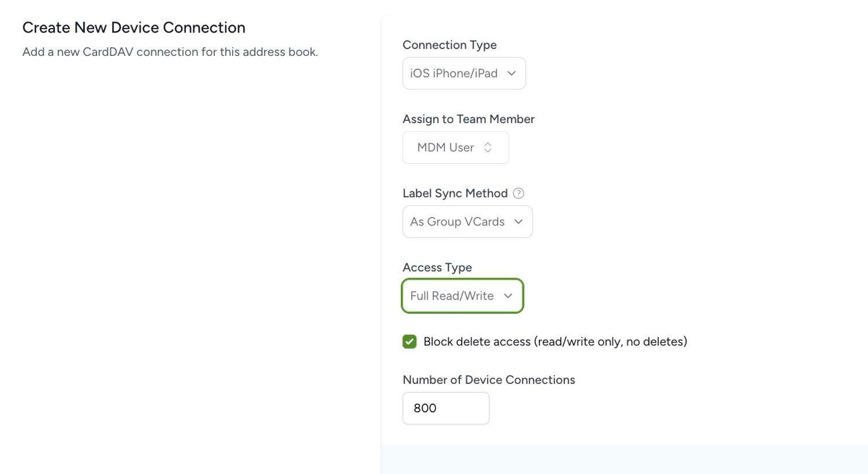Screen dimensions: 868x474
Task: Click the 'Add a new CardDAV connection' description
Action: click(x=170, y=52)
